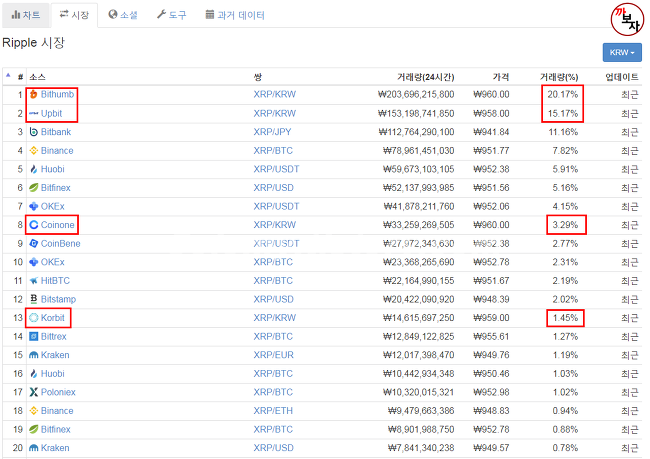Open the Bittrex exchange link

(x=53, y=336)
